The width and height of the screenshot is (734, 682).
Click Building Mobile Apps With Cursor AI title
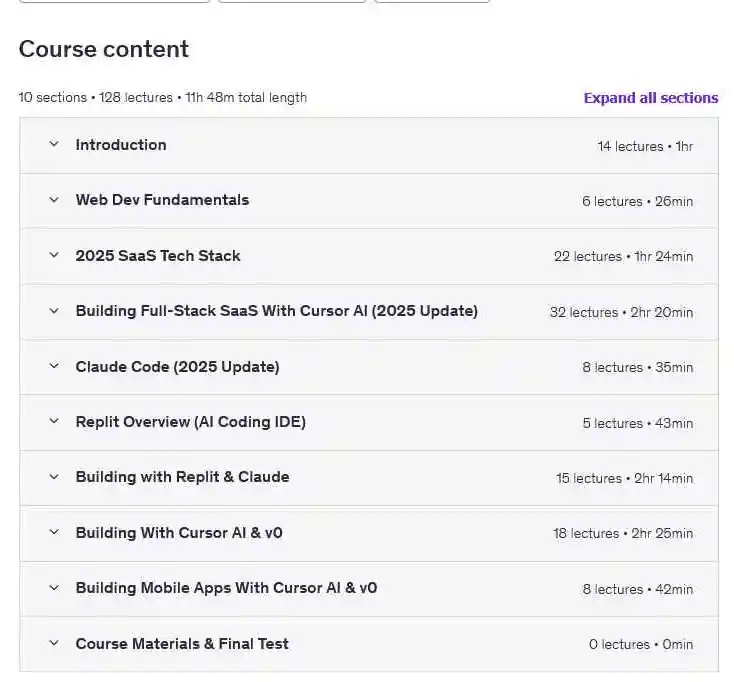pos(226,588)
